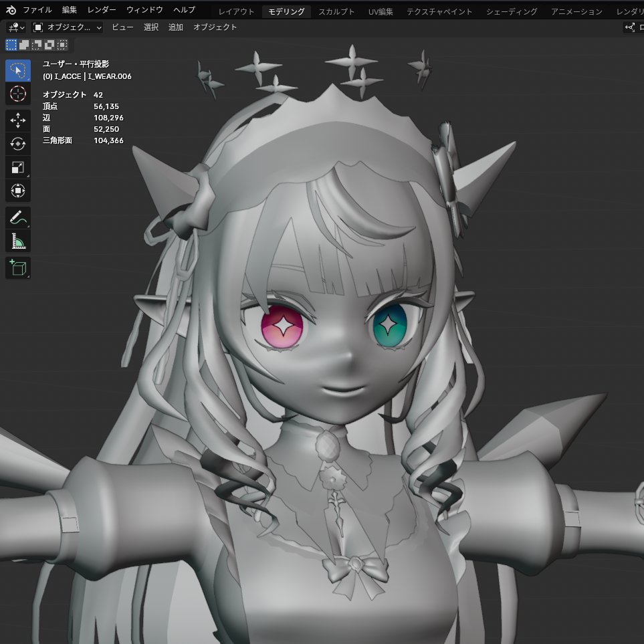Screen dimensions: 644x644
Task: Open the 編集 menu
Action: tap(70, 10)
